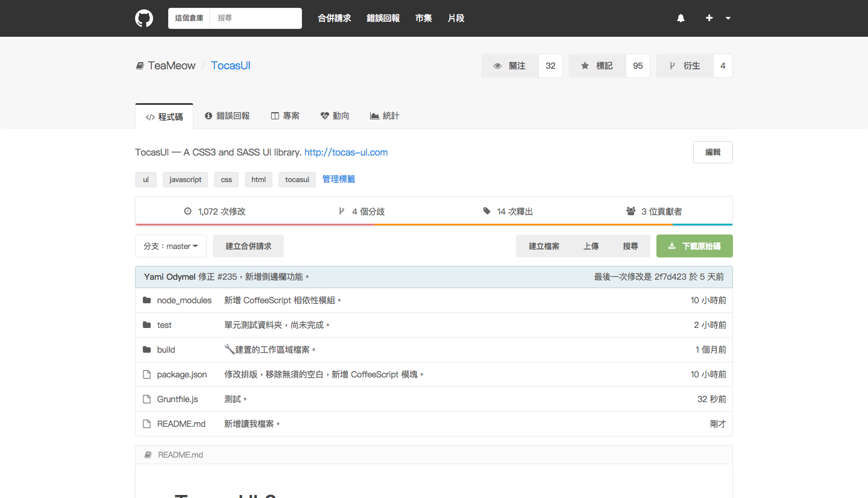Focus the 搜尋 search input field
The image size is (868, 498).
256,18
